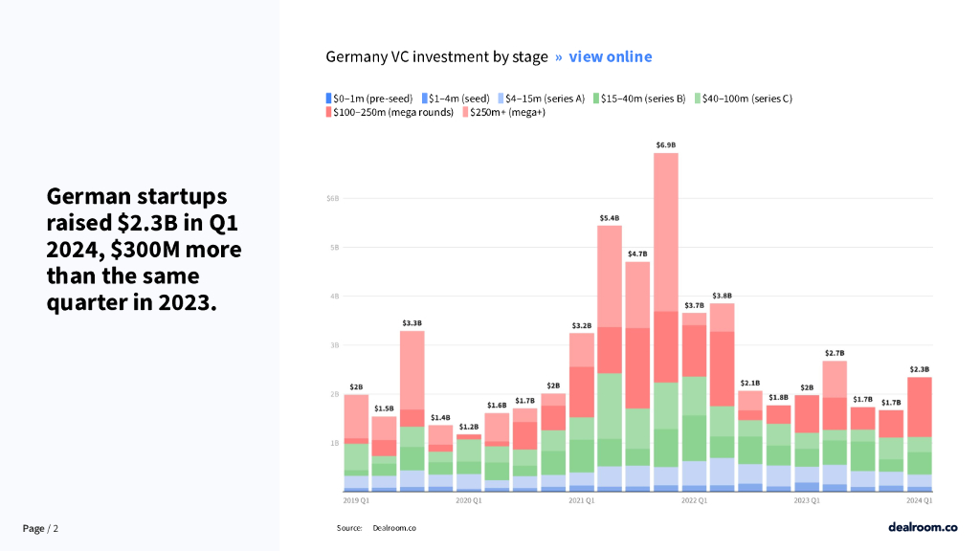Click the » arrows before view online
This screenshot has width=980, height=551.
(x=559, y=56)
